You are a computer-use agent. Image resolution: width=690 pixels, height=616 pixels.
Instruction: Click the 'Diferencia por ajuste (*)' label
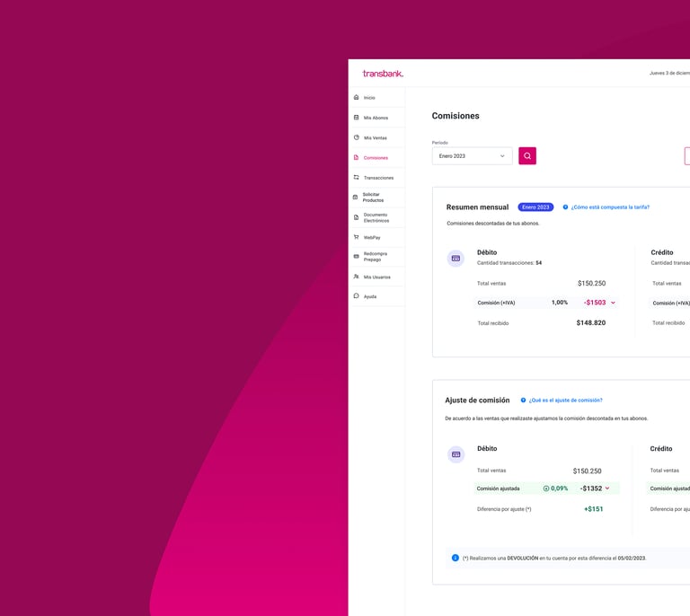tap(504, 509)
